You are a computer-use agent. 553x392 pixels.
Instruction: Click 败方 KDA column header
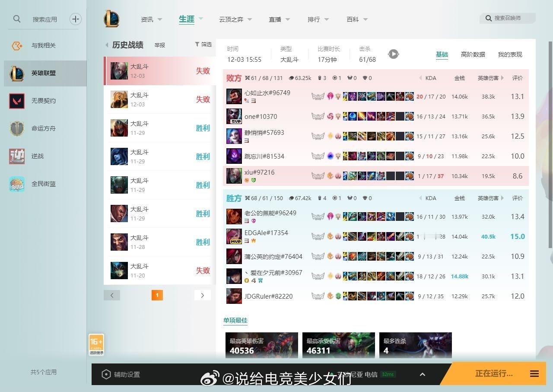pos(431,78)
